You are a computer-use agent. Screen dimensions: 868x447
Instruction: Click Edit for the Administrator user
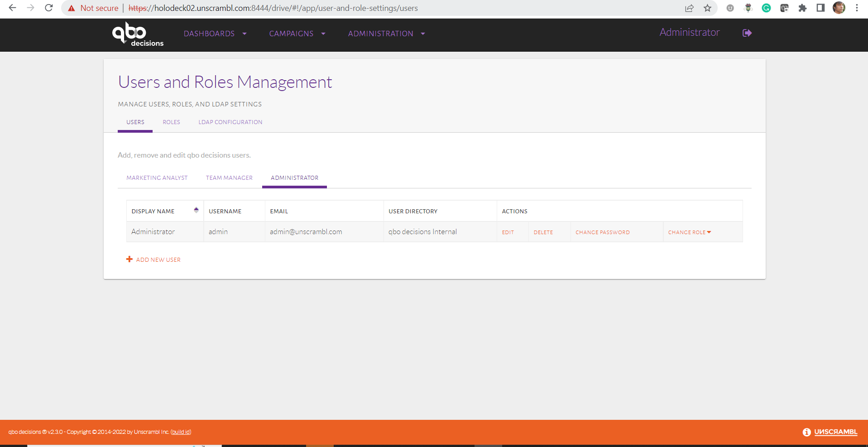[x=508, y=232]
